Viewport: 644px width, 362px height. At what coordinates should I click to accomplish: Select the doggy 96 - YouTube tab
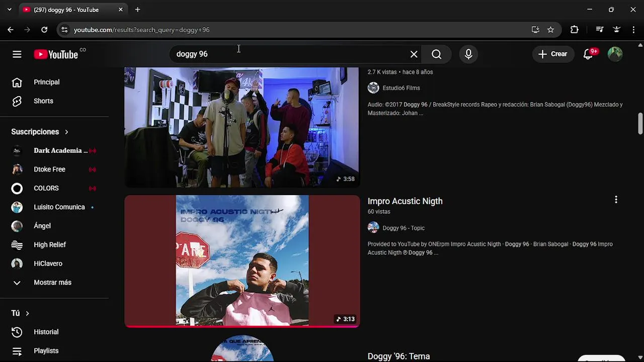pos(73,10)
